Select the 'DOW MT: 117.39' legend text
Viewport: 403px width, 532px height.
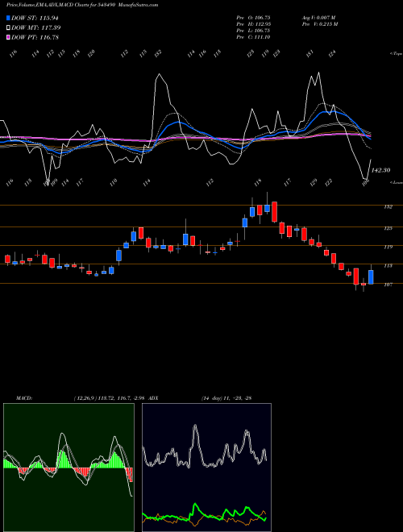tap(36, 27)
